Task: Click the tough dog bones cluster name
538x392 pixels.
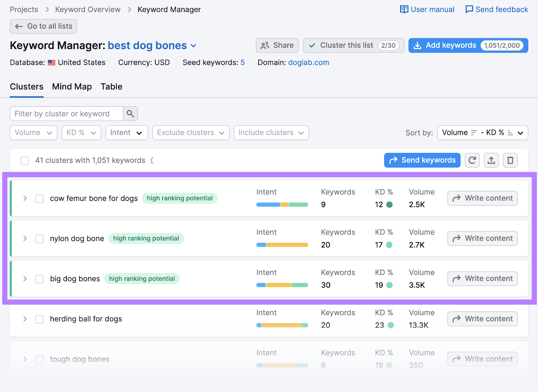Action: pos(80,359)
